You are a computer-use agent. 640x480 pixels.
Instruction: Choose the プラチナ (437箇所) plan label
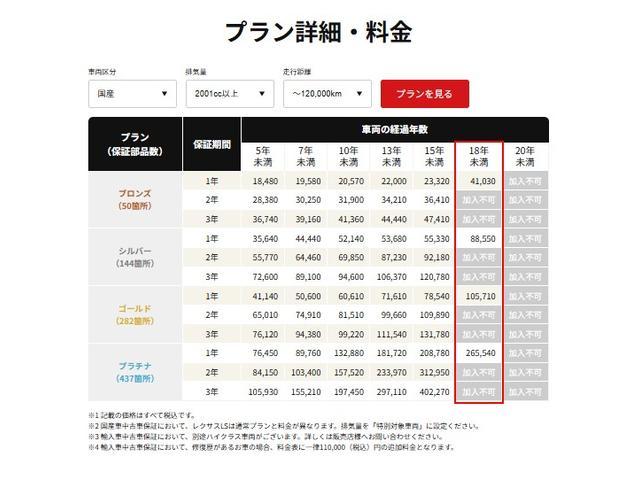coord(135,371)
